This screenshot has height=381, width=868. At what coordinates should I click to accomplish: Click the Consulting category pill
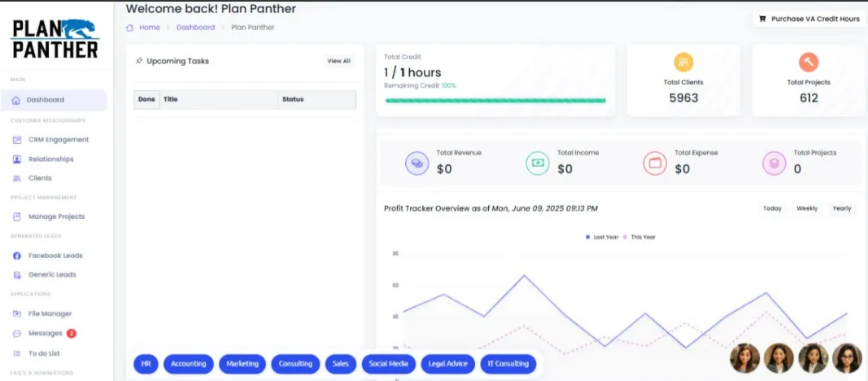[x=295, y=364]
